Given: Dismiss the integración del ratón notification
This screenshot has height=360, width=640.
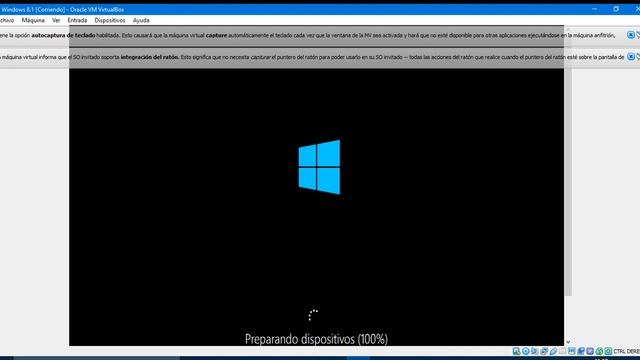Looking at the screenshot, I should (x=631, y=56).
